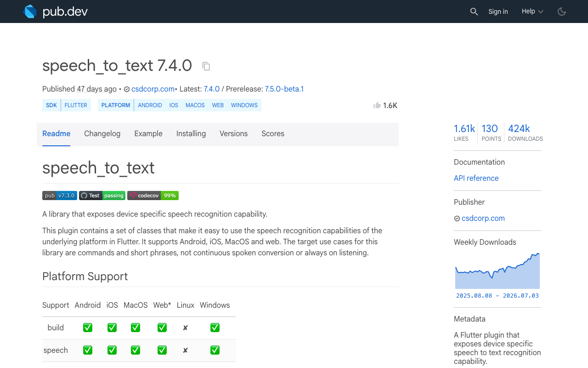Click the pub v7.3.0 badge

pyautogui.click(x=60, y=195)
